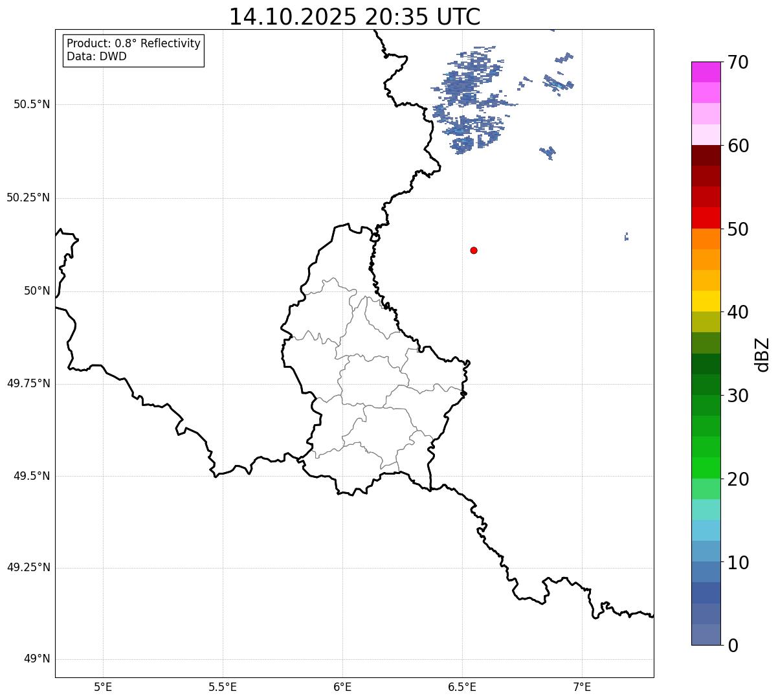Click the "6.5°E" longitude label

point(462,687)
